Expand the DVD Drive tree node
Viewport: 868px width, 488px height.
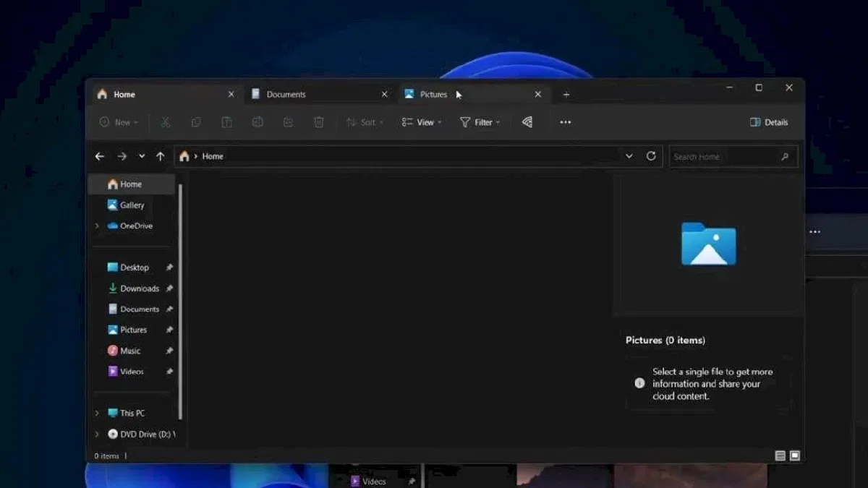tap(97, 434)
